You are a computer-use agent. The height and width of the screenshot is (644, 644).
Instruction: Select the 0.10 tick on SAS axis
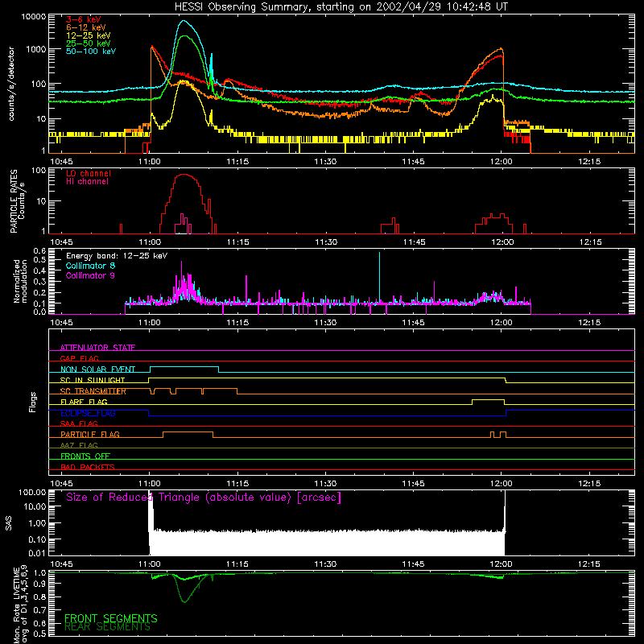pos(37,539)
